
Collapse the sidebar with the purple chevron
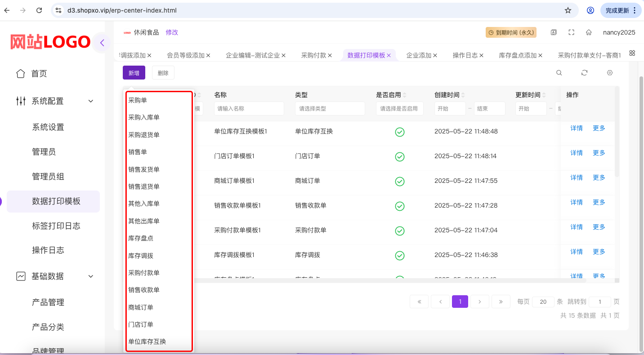coord(102,43)
